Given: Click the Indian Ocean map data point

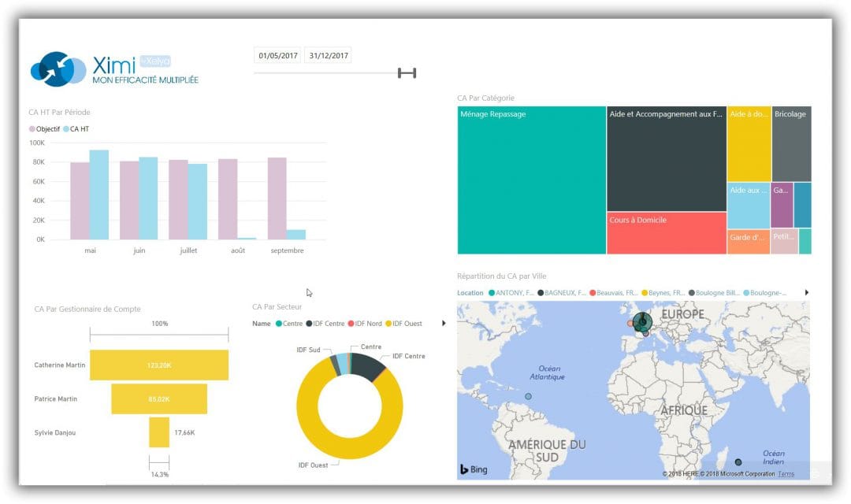Looking at the screenshot, I should (738, 462).
